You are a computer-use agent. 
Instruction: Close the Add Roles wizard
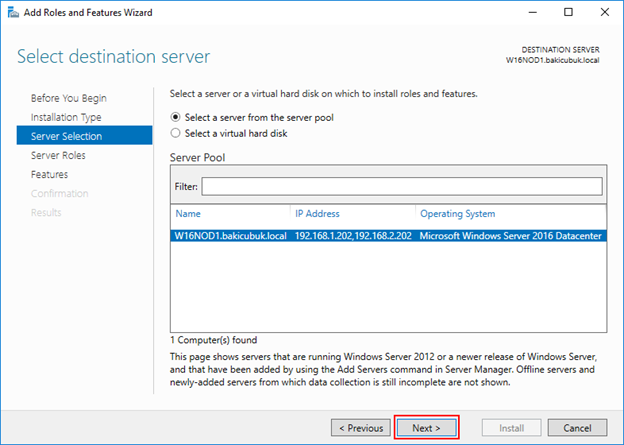pyautogui.click(x=604, y=12)
